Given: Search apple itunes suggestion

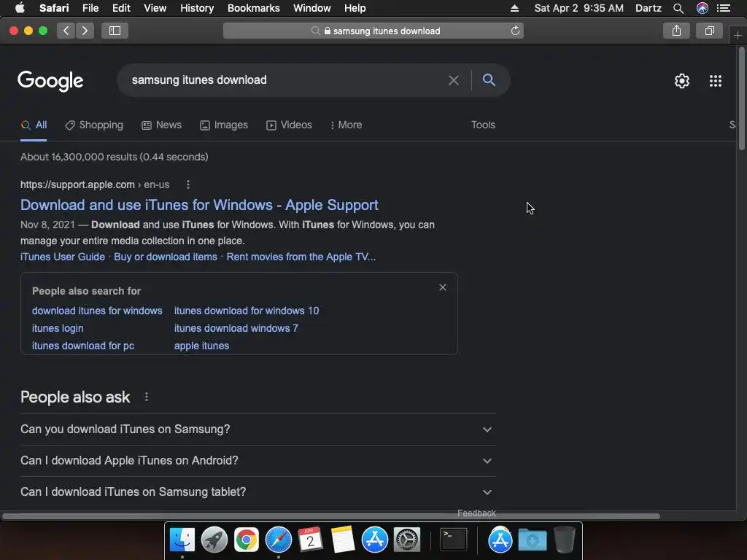Looking at the screenshot, I should [x=201, y=346].
